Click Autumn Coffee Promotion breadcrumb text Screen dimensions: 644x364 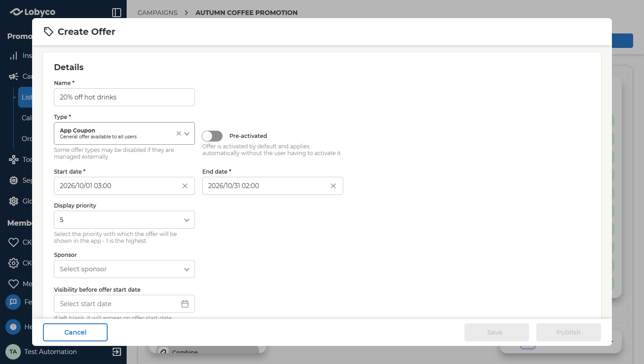click(x=246, y=13)
